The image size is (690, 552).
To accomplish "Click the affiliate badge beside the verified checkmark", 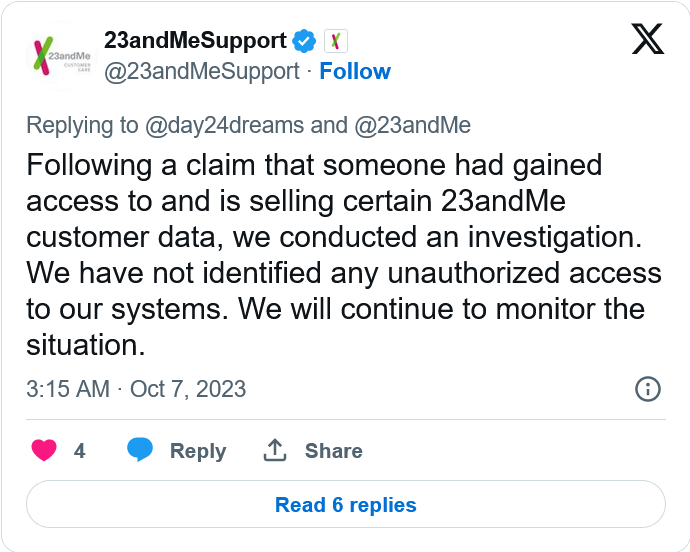I will pyautogui.click(x=336, y=41).
